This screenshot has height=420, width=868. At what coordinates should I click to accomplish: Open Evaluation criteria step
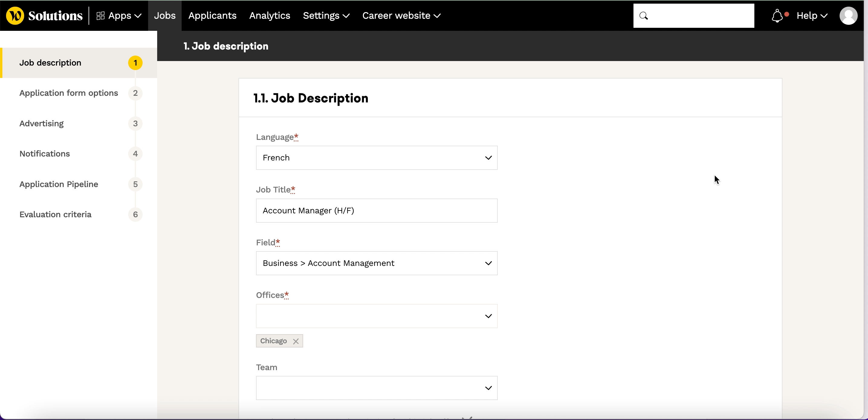55,215
